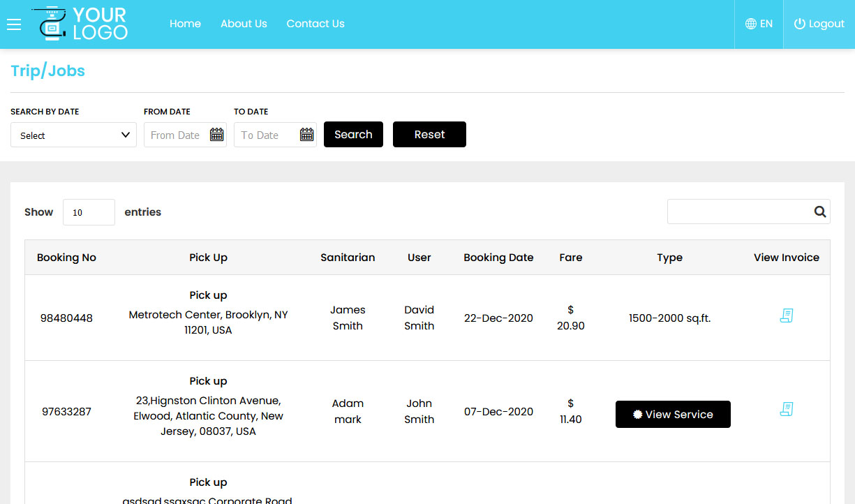Click sanitarian James Smith
The image size is (855, 504).
click(x=348, y=318)
